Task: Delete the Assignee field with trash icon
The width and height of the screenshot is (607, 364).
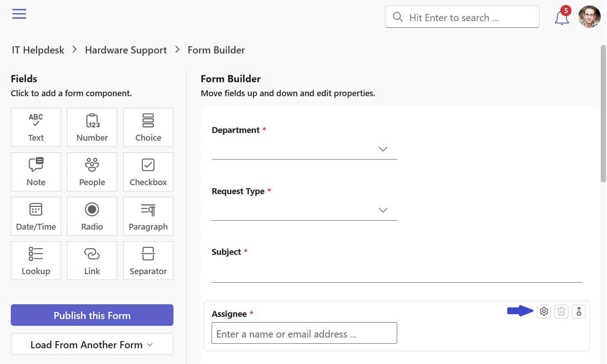Action: (562, 311)
